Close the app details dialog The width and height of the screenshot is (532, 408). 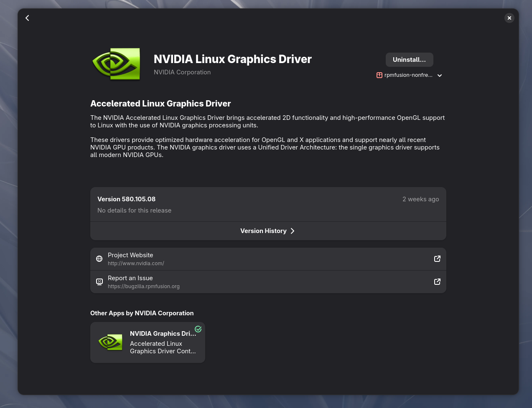click(x=509, y=18)
